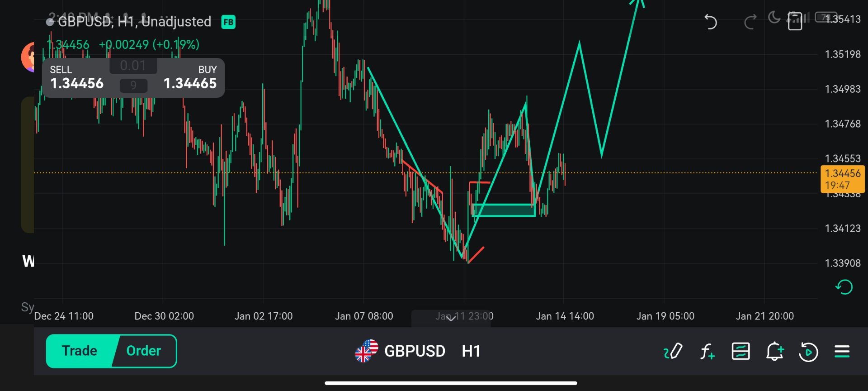
Task: Add an indicator with the f+ icon
Action: 707,351
